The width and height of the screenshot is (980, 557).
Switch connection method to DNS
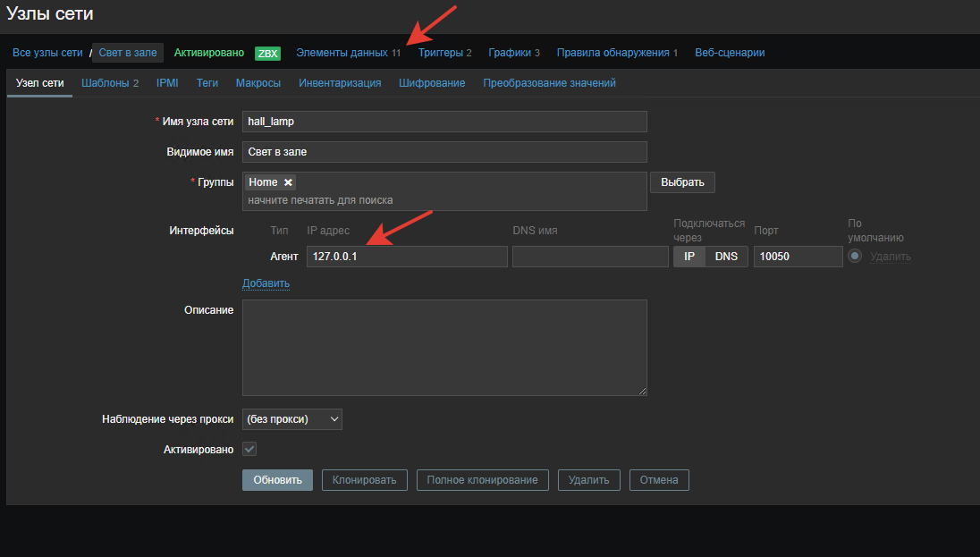click(x=726, y=257)
